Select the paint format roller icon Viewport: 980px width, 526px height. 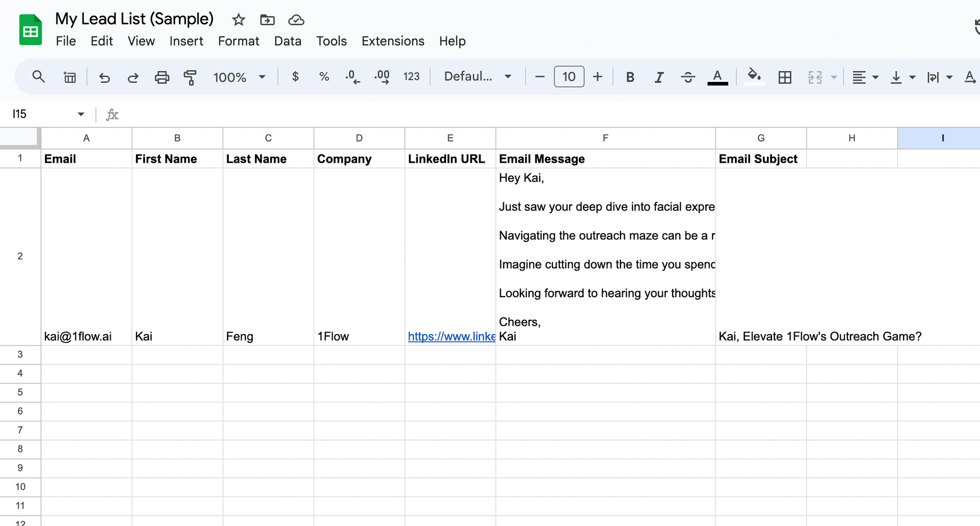[190, 77]
